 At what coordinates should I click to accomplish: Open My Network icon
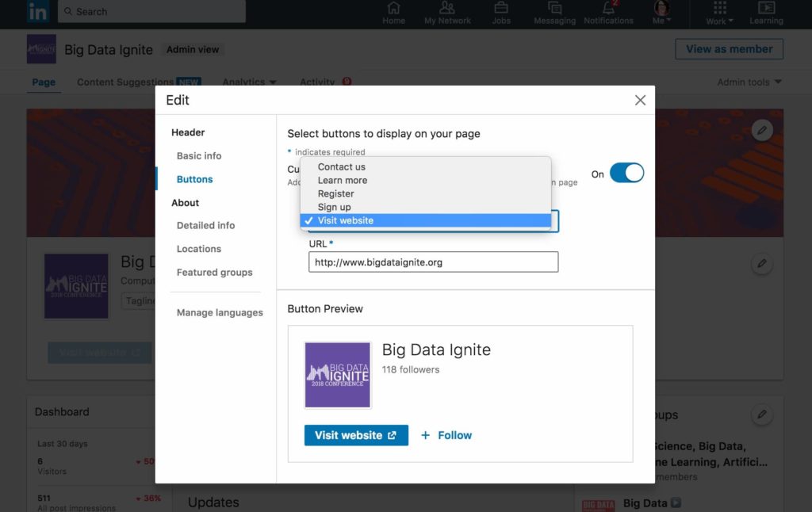click(x=447, y=9)
